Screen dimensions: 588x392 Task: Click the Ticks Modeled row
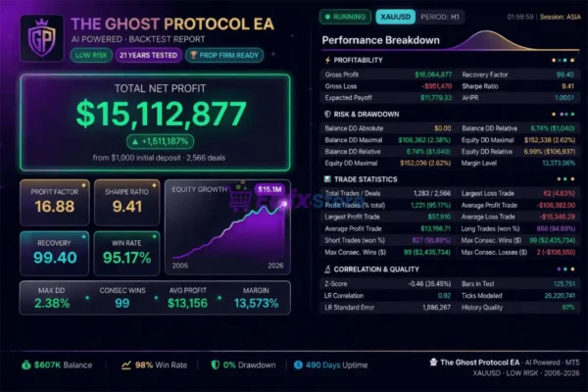tap(517, 296)
